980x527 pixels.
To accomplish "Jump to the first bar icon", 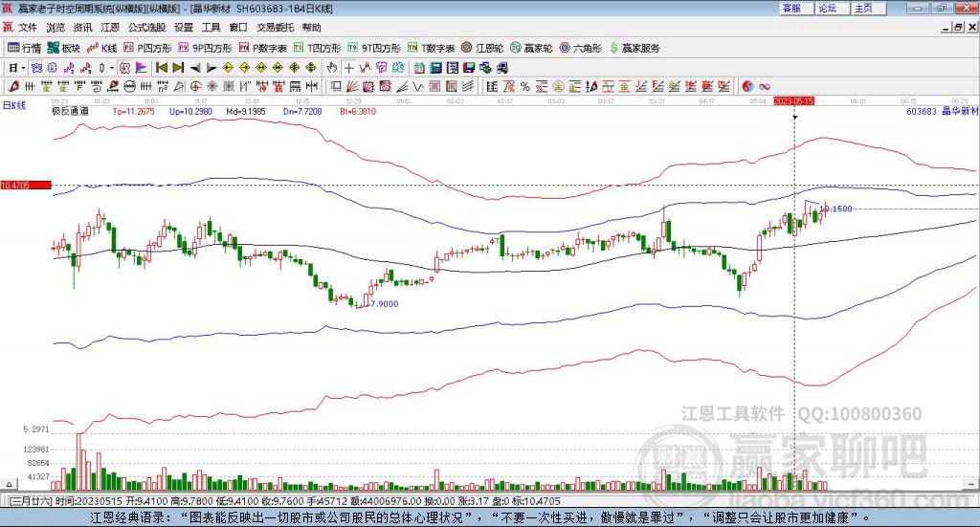I will point(161,68).
